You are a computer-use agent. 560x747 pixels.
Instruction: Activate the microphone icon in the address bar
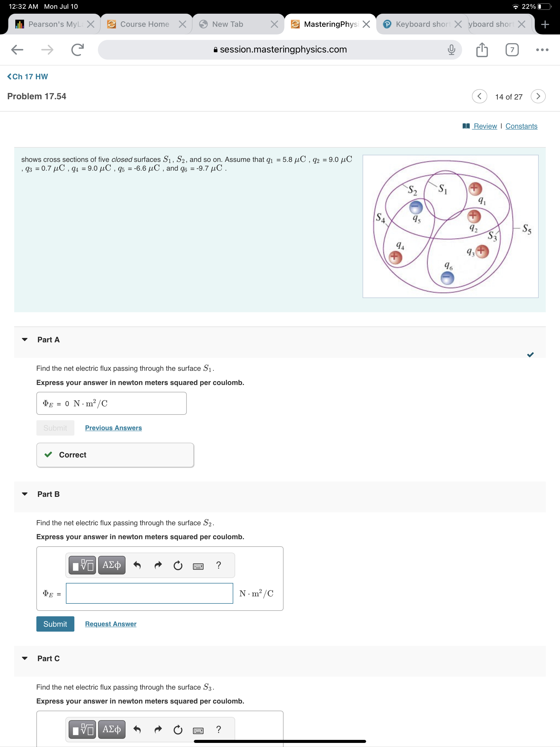pyautogui.click(x=451, y=49)
